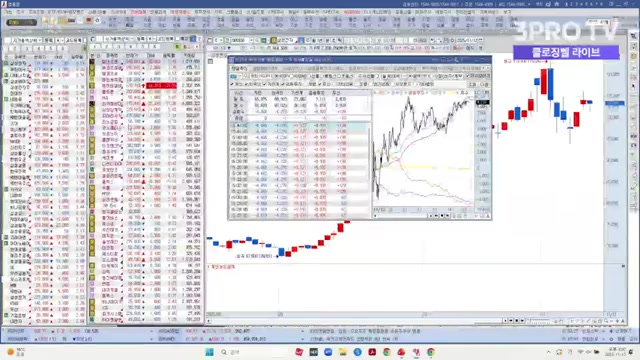The image size is (640, 360).
Task: Open the weather widget on the taskbar
Action: pyautogui.click(x=16, y=352)
